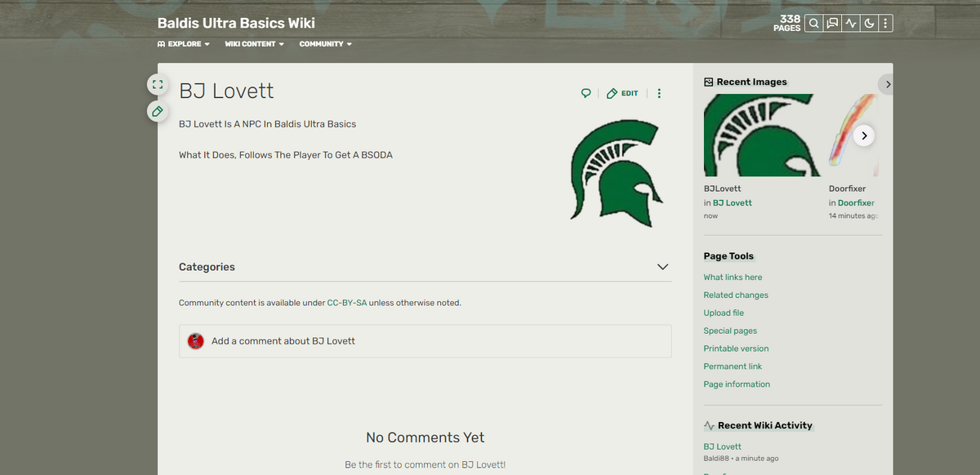
Task: Open the CC-BY-SA license link
Action: [347, 303]
